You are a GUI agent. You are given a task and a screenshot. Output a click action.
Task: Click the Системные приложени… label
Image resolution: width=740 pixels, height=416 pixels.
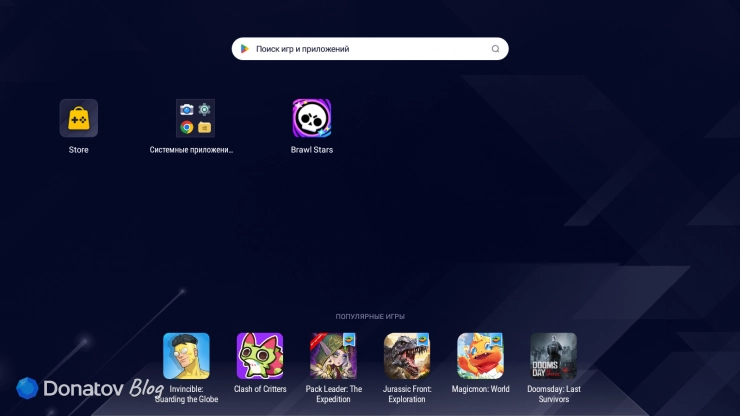(x=191, y=150)
